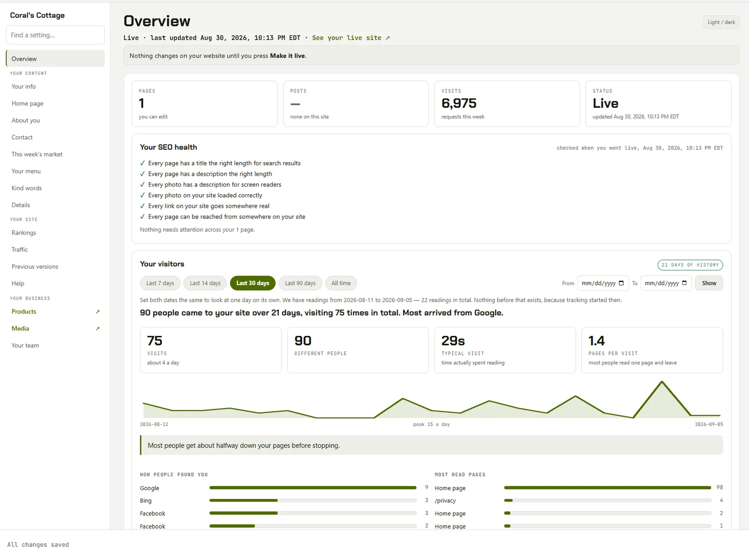Image resolution: width=749 pixels, height=560 pixels.
Task: Choose the Last 30 days range pill
Action: pyautogui.click(x=253, y=283)
